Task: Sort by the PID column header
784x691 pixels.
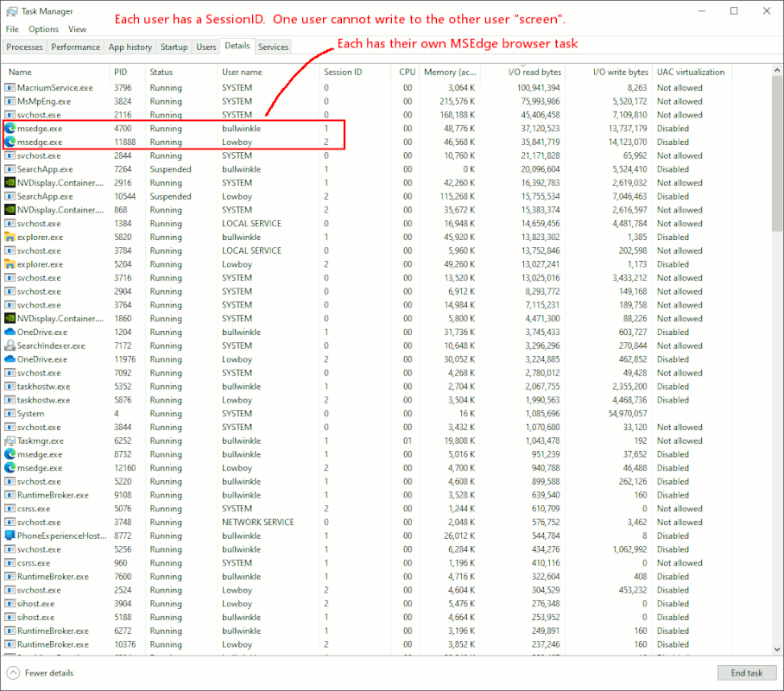Action: pyautogui.click(x=127, y=72)
